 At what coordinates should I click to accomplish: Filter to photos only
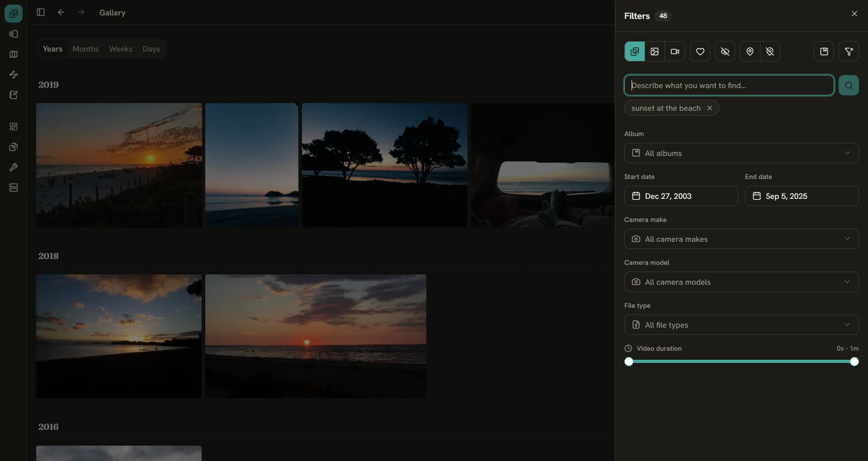coord(655,52)
